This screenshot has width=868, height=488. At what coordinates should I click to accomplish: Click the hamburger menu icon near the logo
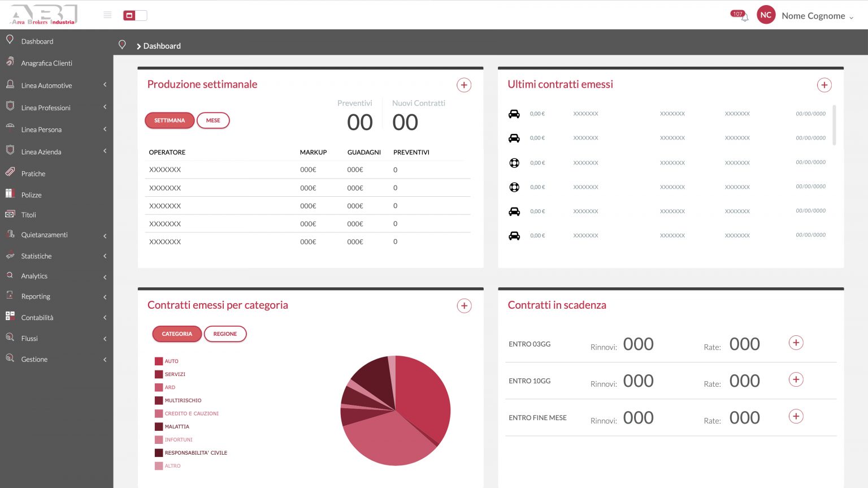[x=107, y=15]
